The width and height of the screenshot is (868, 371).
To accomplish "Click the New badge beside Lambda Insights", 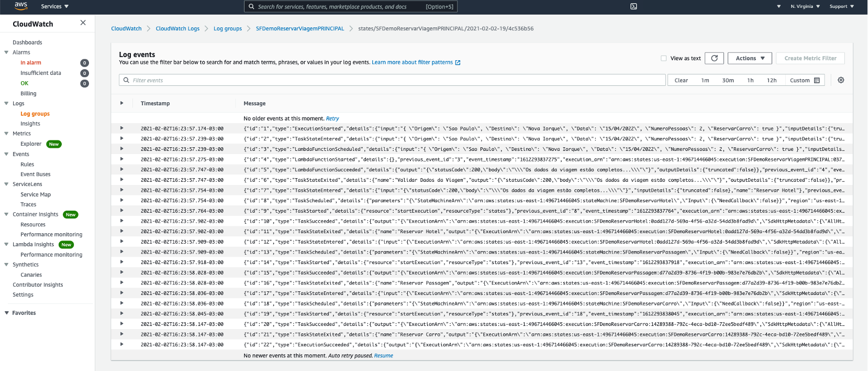I will tap(66, 245).
